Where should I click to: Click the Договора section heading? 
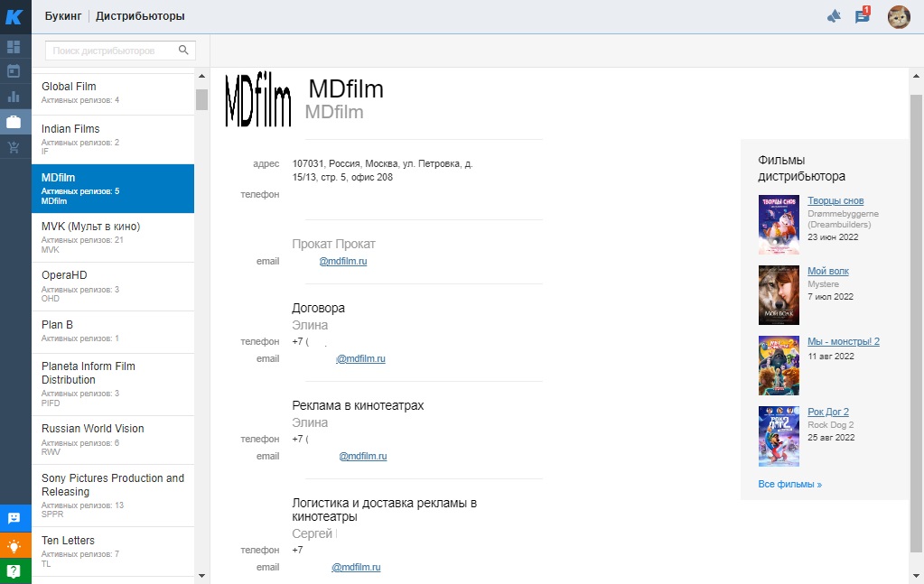point(318,308)
